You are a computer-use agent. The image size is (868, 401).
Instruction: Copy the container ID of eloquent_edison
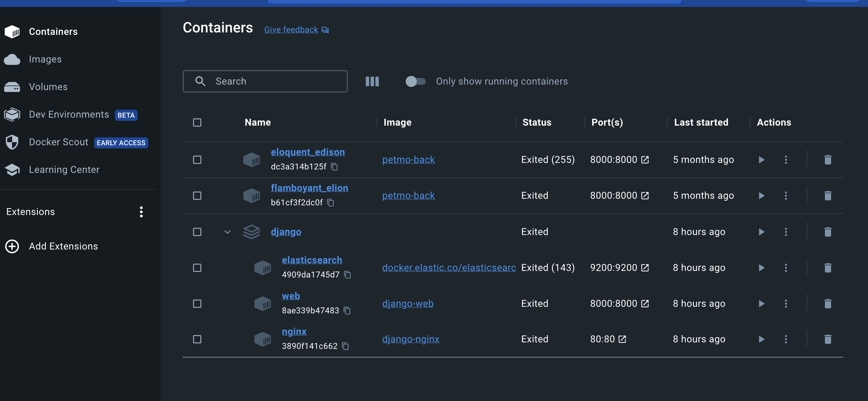pyautogui.click(x=334, y=167)
